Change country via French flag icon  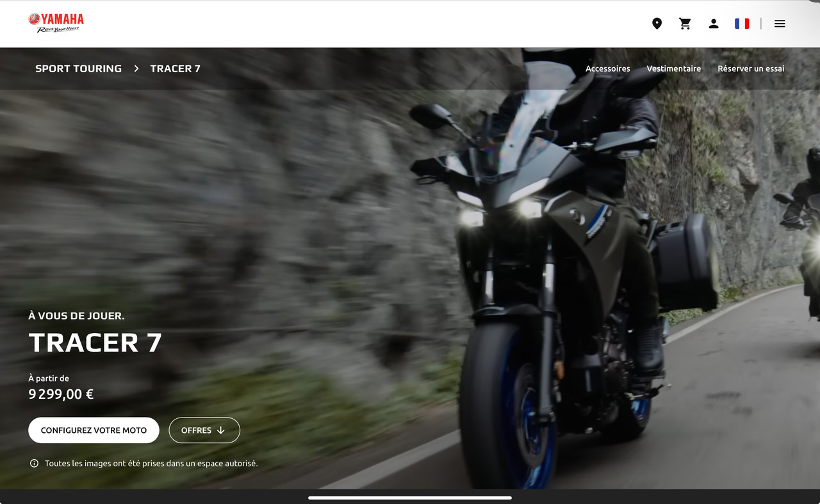click(x=742, y=24)
